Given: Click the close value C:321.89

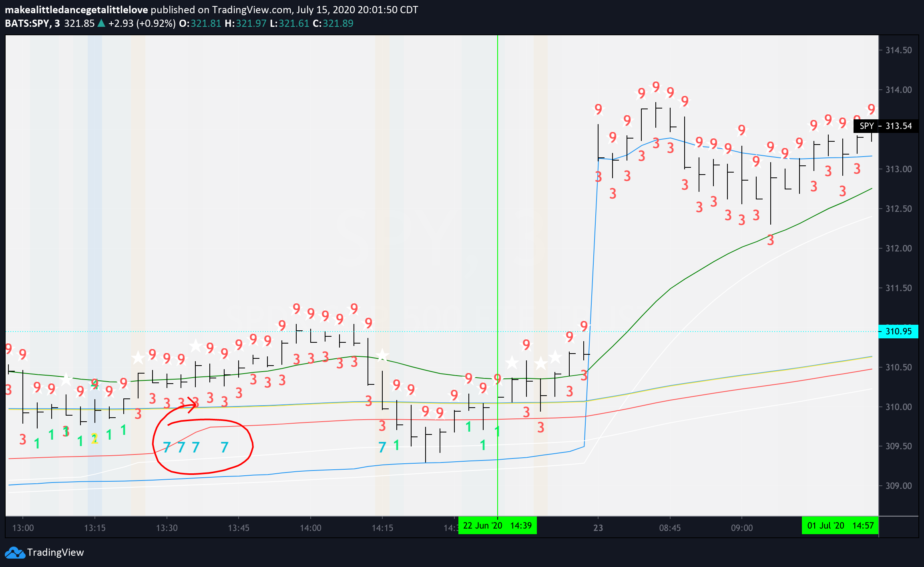Looking at the screenshot, I should click(333, 23).
